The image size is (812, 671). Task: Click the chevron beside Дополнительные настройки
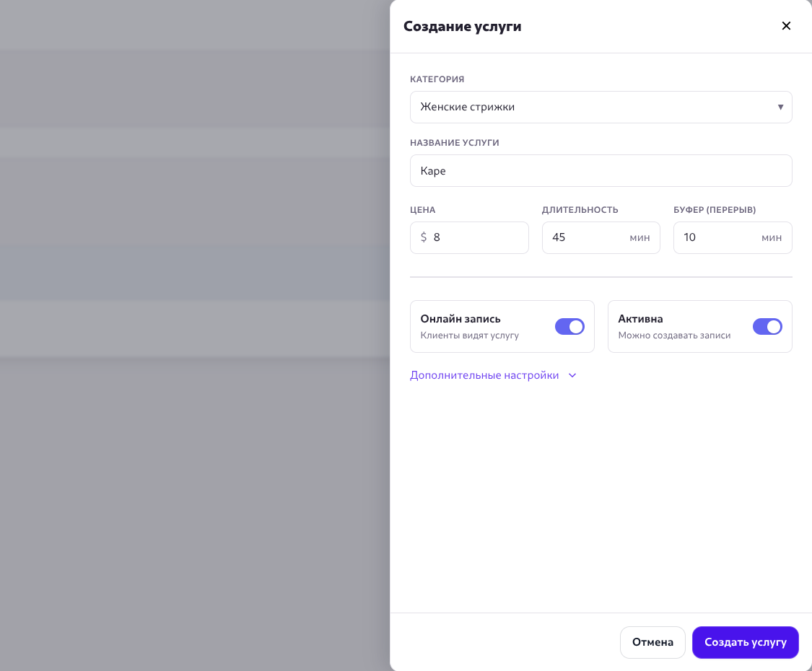572,375
